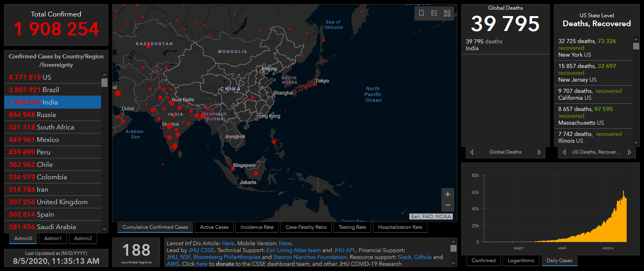Viewport: 644px width, 271px height.
Task: Open the JHU APL link
Action: coord(345,250)
